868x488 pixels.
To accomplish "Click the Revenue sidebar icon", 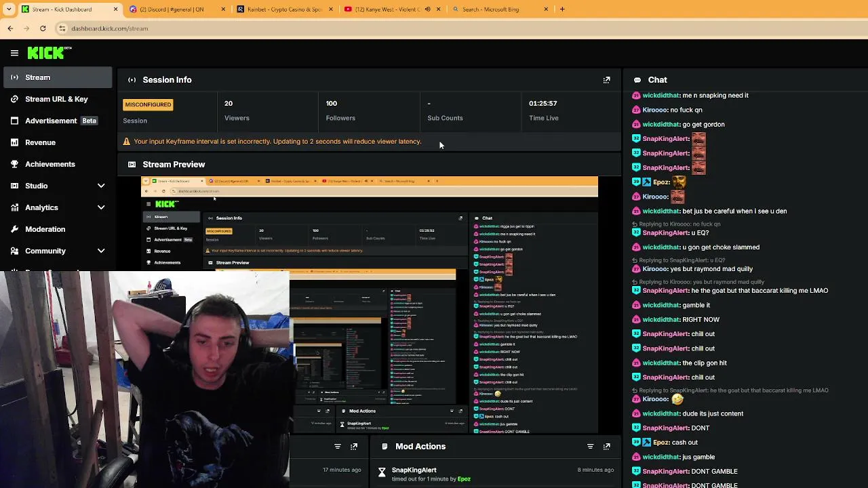I will click(x=14, y=142).
